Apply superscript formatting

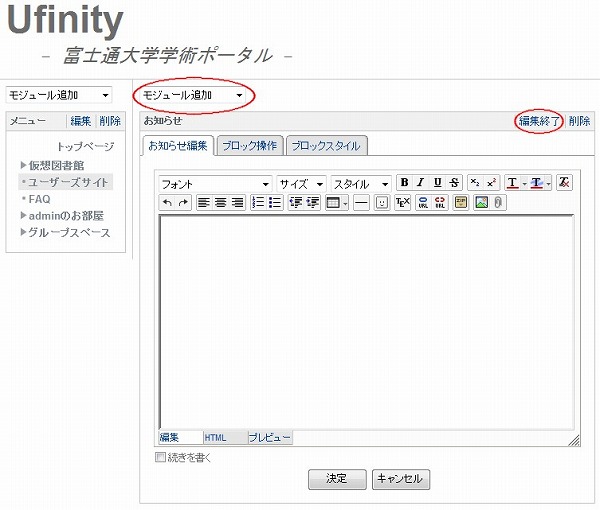[491, 182]
